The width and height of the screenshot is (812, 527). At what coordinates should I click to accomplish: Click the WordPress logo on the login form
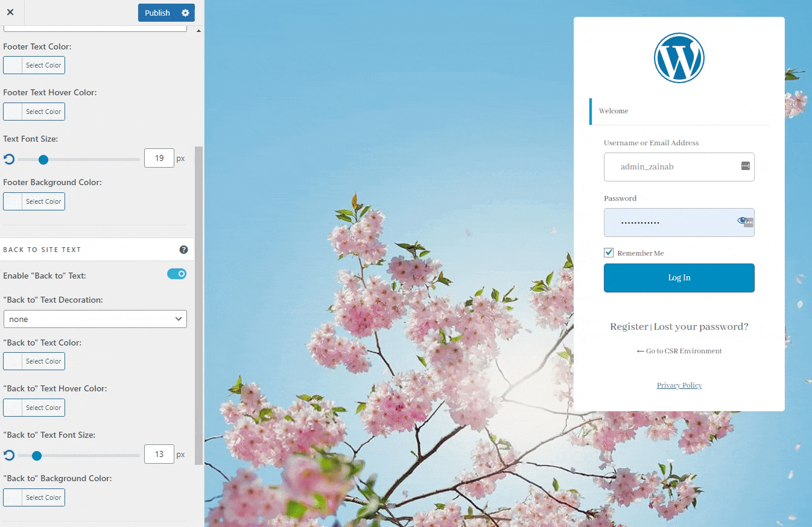[679, 58]
